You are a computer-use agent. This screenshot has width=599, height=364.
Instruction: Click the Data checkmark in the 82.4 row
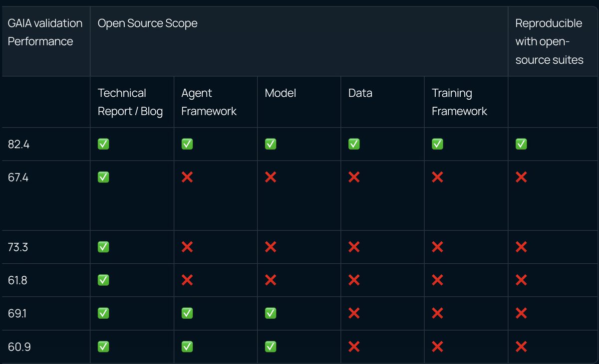354,144
